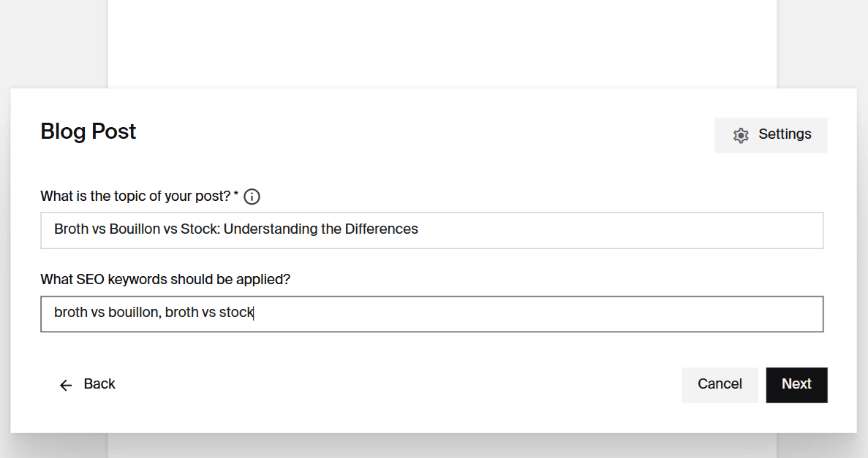Click the Settings gear icon
Screen dimensions: 868x458
pyautogui.click(x=741, y=135)
